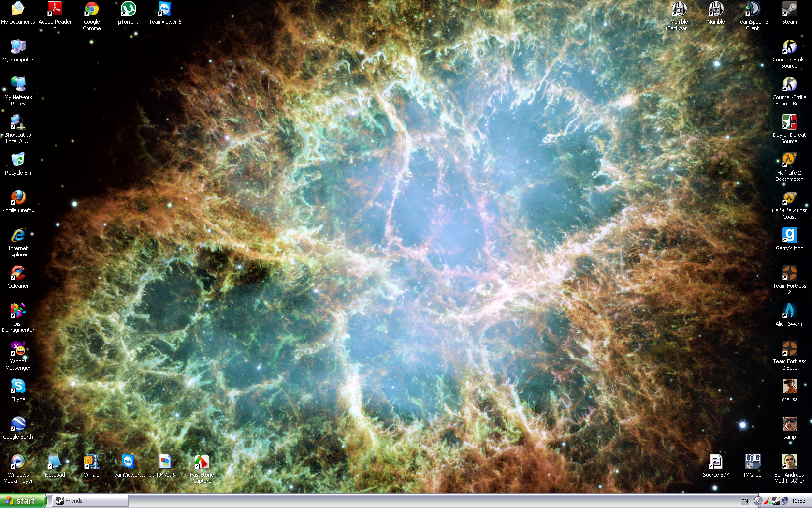812x508 pixels.
Task: Select the Counter-Strike Source Beta shortcut
Action: pos(789,91)
